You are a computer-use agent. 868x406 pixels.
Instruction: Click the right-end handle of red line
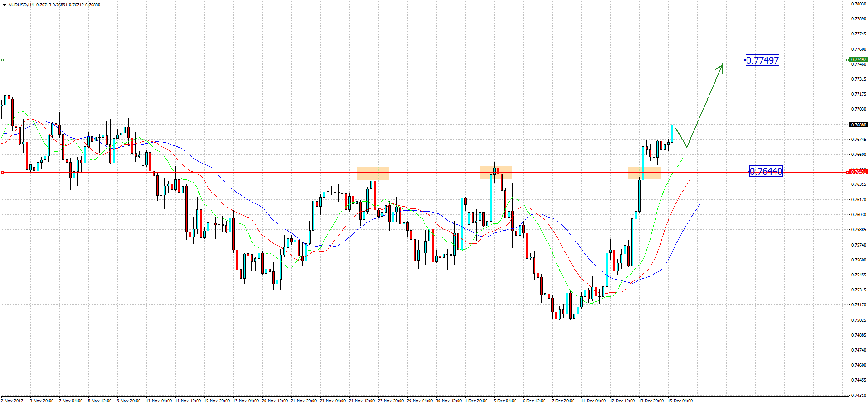point(848,172)
